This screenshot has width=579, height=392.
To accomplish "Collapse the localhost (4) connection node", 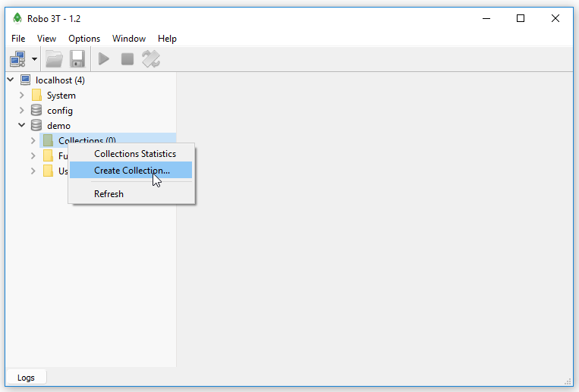I will pyautogui.click(x=11, y=80).
